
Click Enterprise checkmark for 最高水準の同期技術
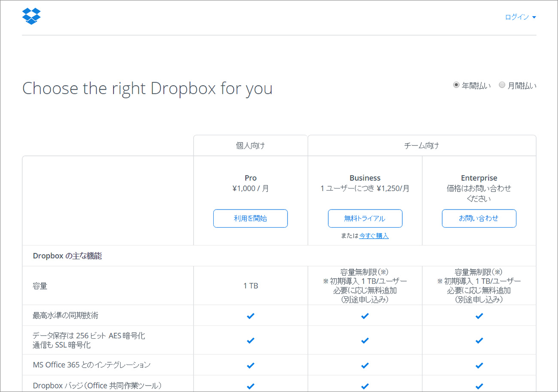coord(479,316)
